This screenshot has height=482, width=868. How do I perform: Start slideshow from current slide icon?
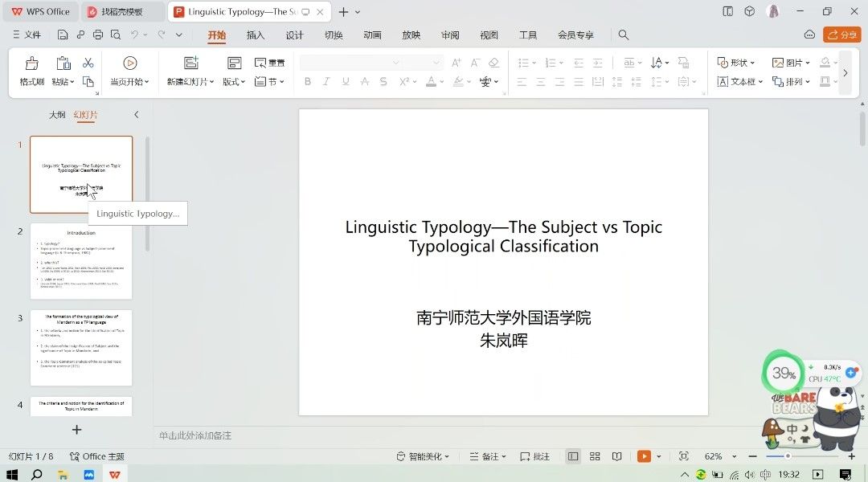(x=129, y=63)
